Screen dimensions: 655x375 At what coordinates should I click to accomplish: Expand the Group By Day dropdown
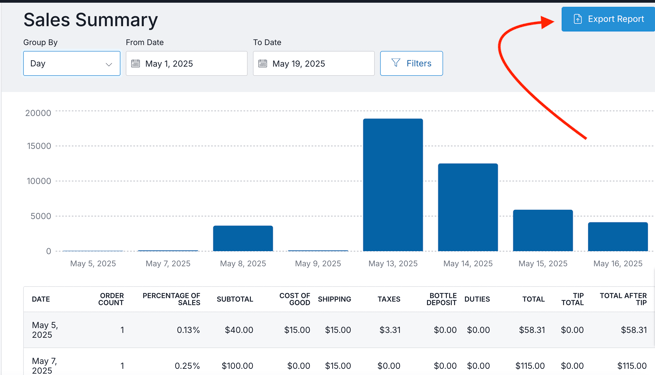pyautogui.click(x=72, y=63)
